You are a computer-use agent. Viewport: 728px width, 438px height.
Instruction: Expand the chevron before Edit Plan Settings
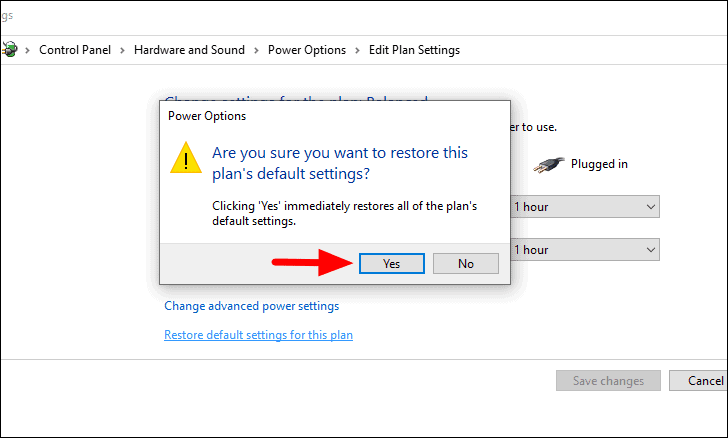point(358,50)
